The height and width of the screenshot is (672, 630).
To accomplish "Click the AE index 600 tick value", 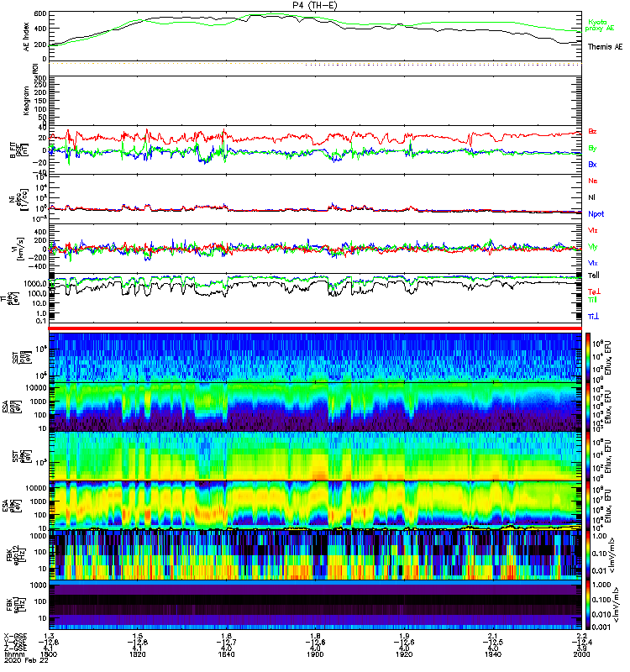I will click(40, 13).
